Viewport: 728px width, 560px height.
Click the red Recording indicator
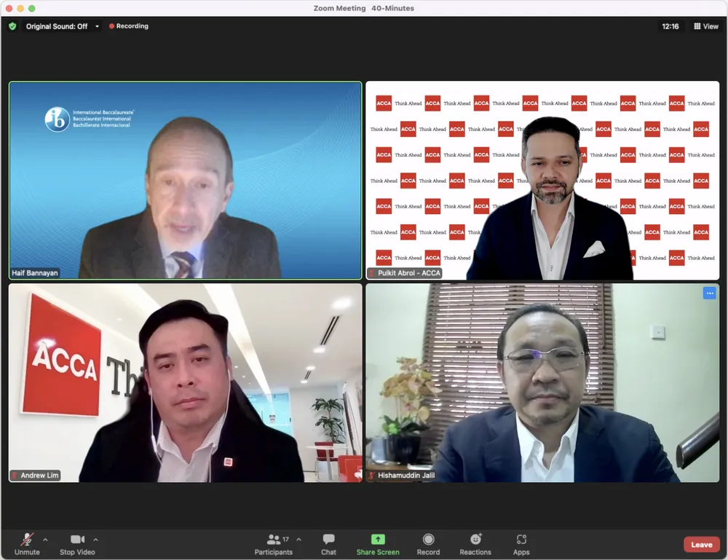[x=128, y=26]
